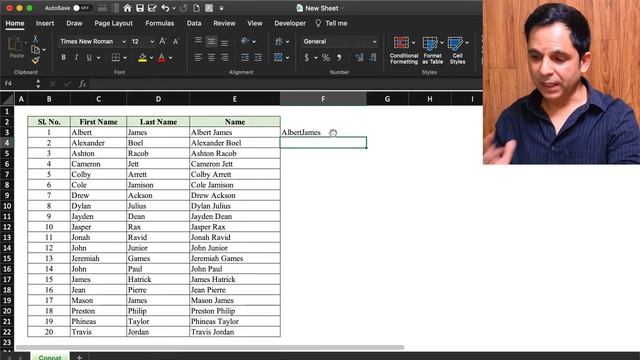
Task: Click the Save floppy disk icon
Action: 140,8
